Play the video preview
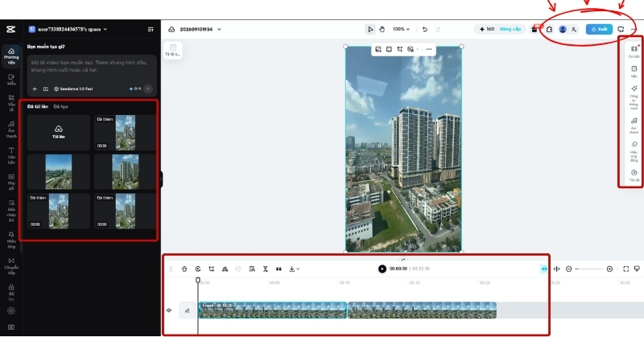This screenshot has height=362, width=644. [x=382, y=269]
